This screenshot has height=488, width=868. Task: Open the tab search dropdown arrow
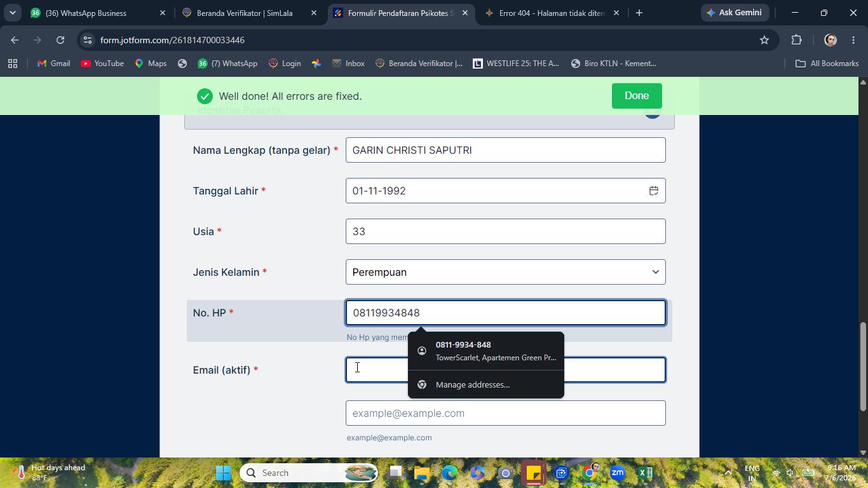pos(12,13)
